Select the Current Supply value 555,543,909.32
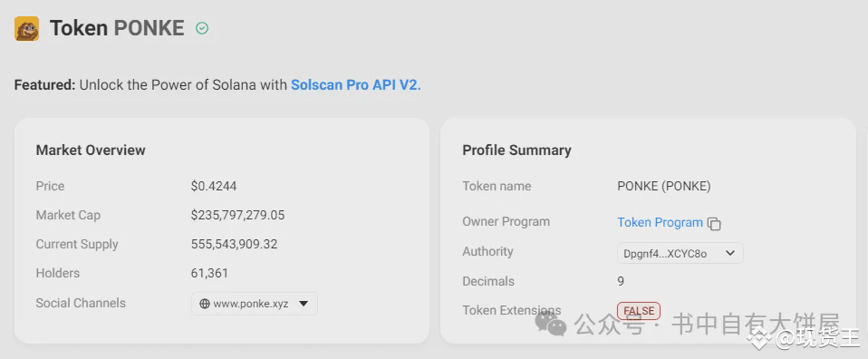The height and width of the screenshot is (359, 868). click(234, 245)
